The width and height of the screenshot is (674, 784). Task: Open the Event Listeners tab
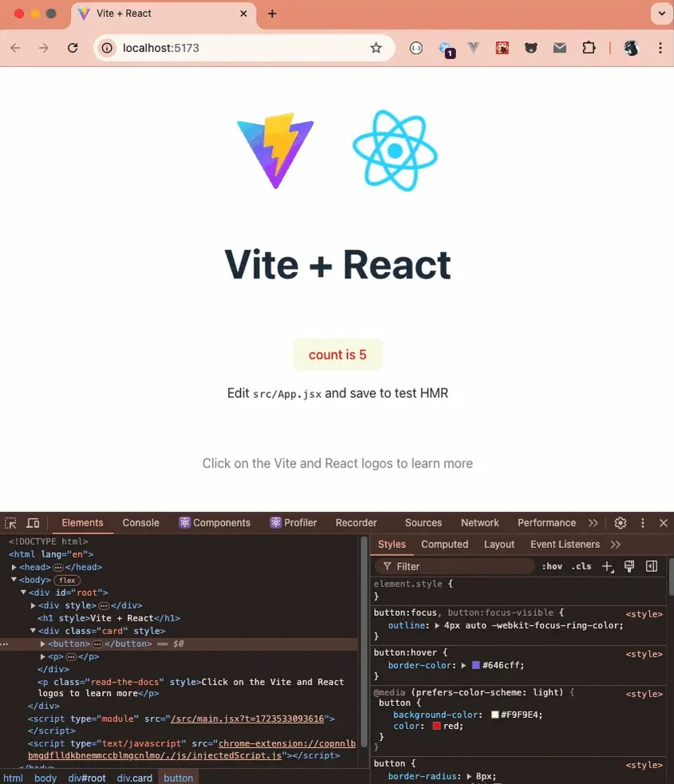coord(565,545)
